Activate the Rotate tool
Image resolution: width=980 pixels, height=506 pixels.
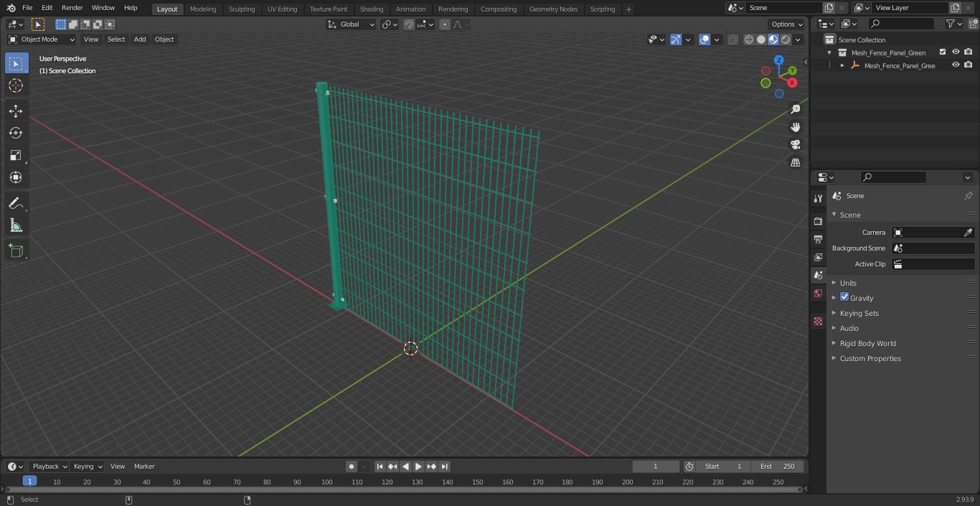pyautogui.click(x=16, y=133)
